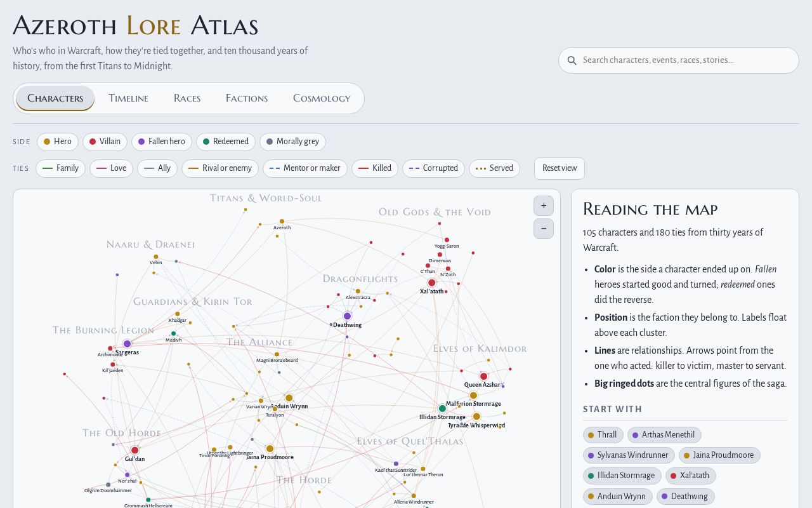Click the Reset view button

560,168
